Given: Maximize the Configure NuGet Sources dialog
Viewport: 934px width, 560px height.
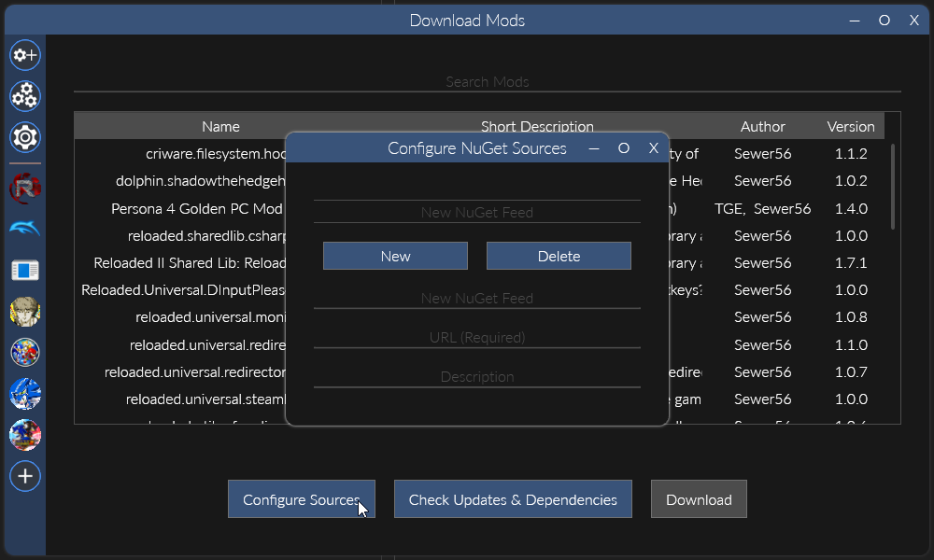Looking at the screenshot, I should point(624,148).
